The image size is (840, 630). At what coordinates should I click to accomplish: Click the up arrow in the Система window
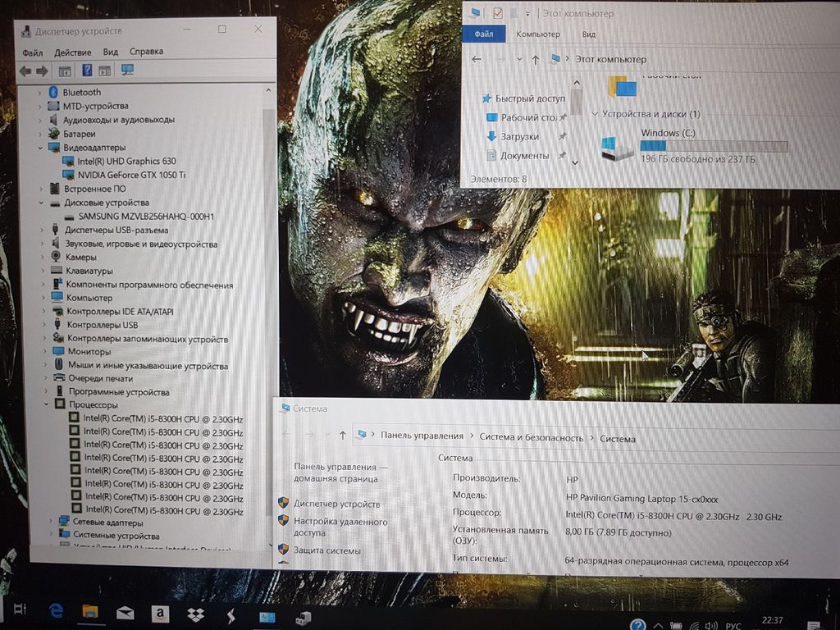[x=342, y=436]
